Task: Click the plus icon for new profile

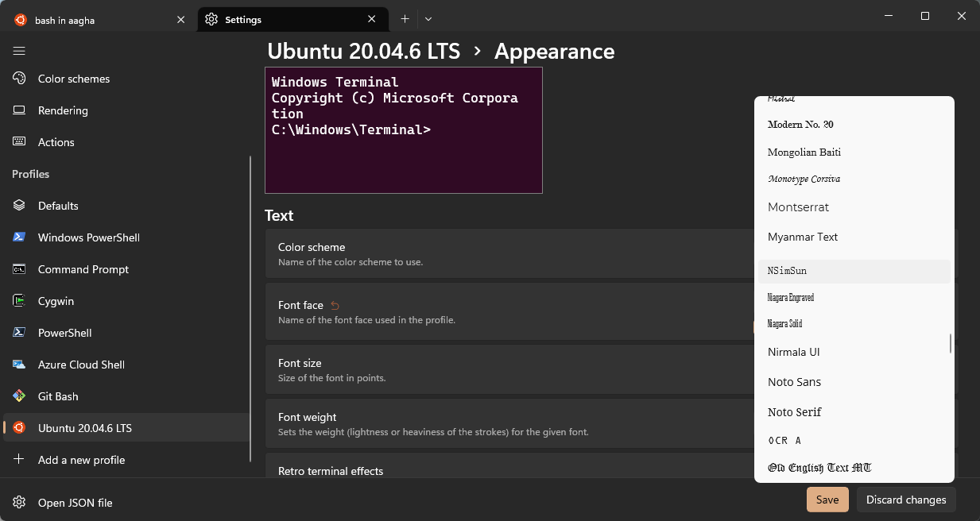Action: point(19,460)
